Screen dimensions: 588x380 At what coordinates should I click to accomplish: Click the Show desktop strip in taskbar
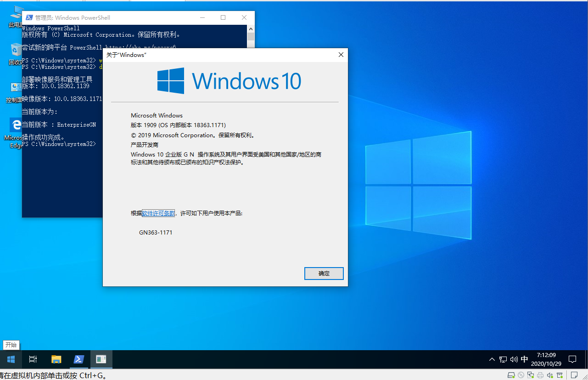[x=587, y=359]
